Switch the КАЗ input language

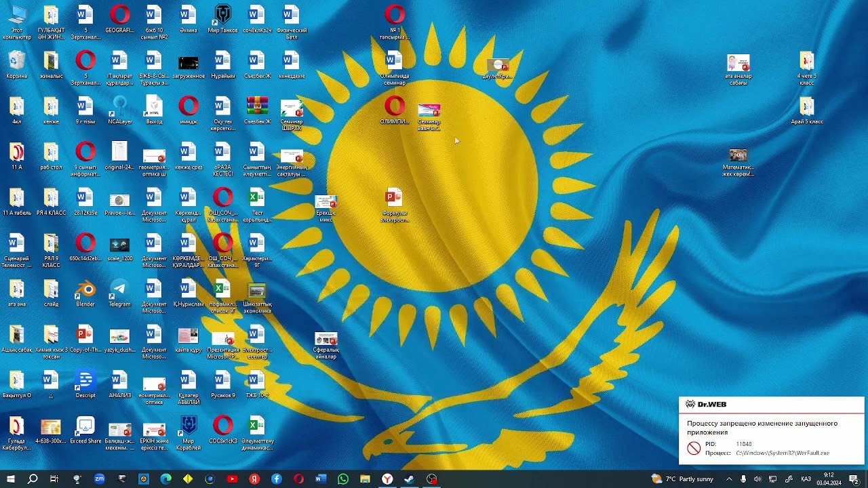pyautogui.click(x=806, y=479)
